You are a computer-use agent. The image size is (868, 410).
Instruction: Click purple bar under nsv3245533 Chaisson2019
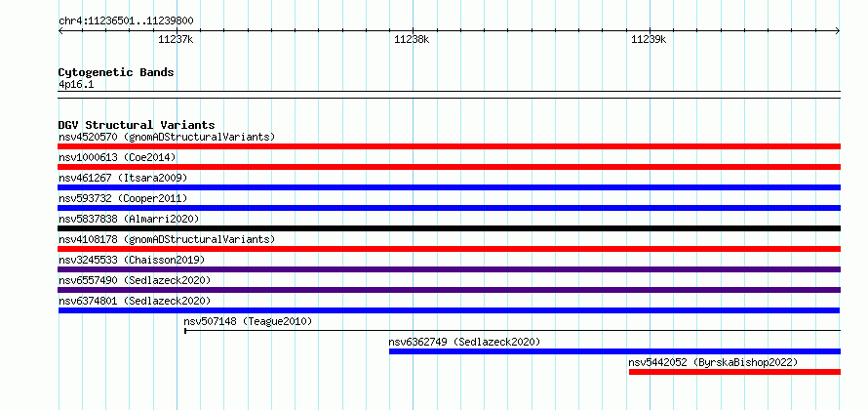point(449,269)
